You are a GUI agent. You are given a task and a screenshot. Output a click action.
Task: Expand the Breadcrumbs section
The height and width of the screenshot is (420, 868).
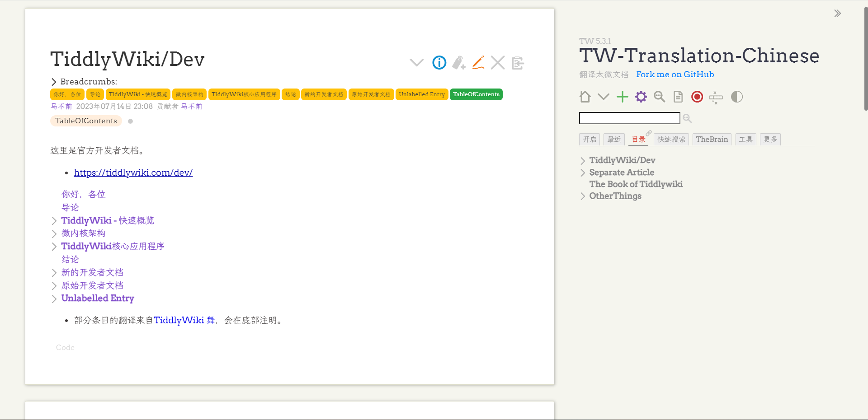click(54, 82)
